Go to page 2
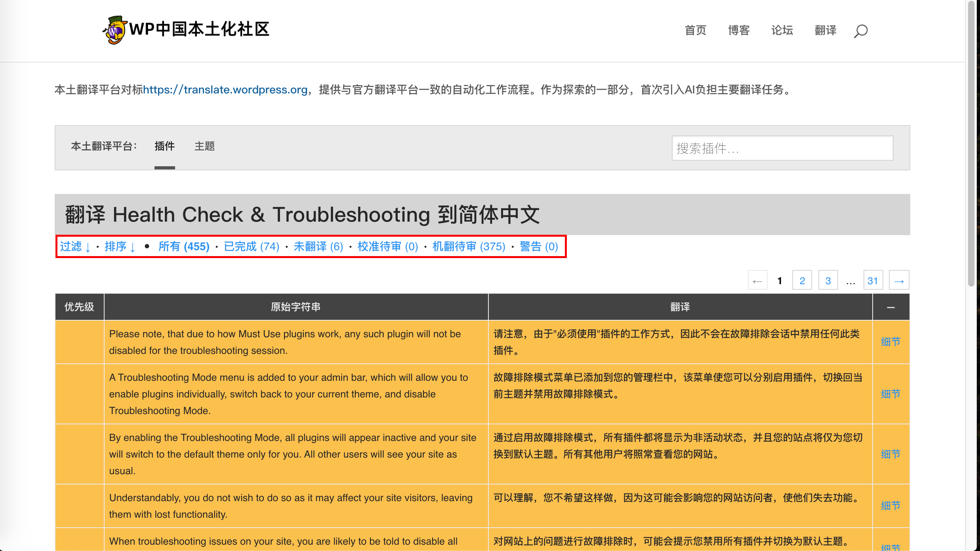The width and height of the screenshot is (980, 551). tap(802, 281)
